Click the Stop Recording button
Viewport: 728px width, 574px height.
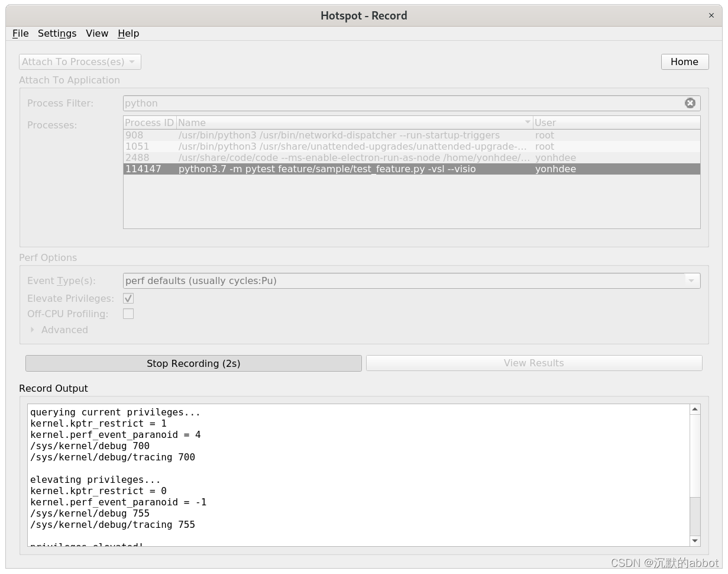click(193, 363)
